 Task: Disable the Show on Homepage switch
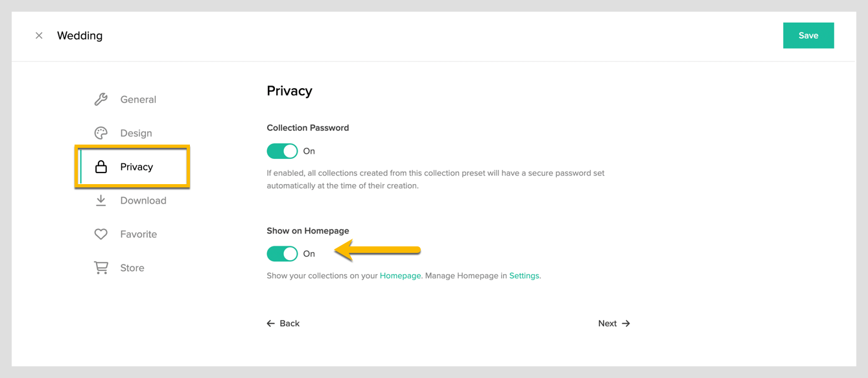(x=282, y=254)
